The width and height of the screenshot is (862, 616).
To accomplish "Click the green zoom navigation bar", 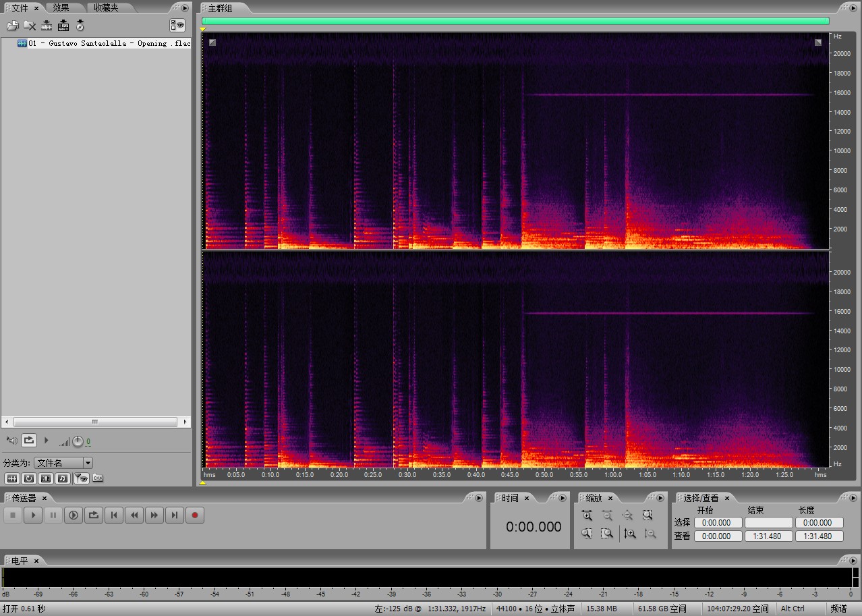I will (515, 21).
